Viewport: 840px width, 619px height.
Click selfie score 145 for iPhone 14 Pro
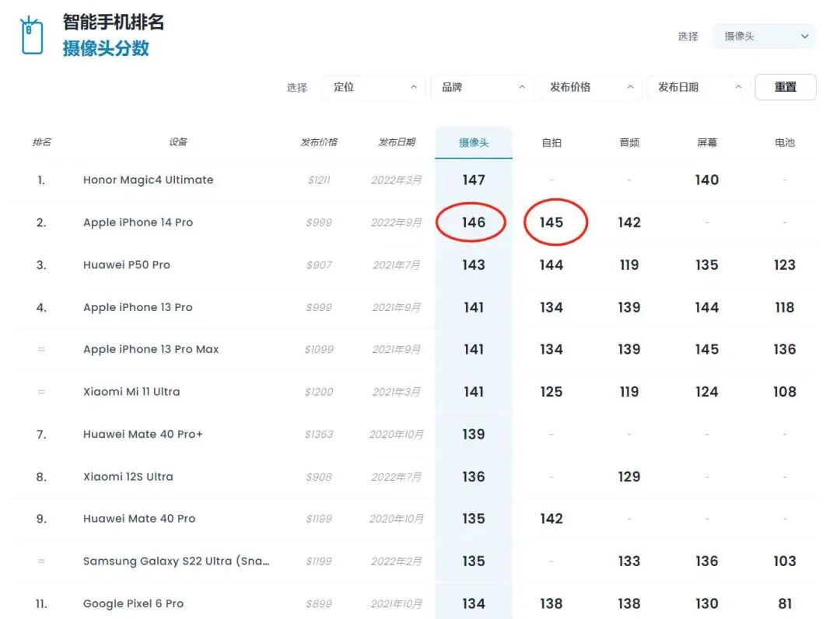point(551,222)
